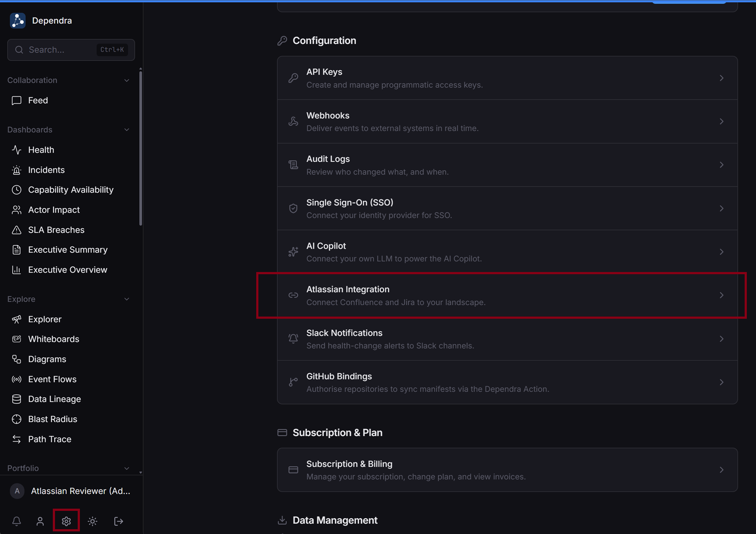Click the sidebar vertical scrollbar
This screenshot has height=534, width=756.
tap(141, 148)
